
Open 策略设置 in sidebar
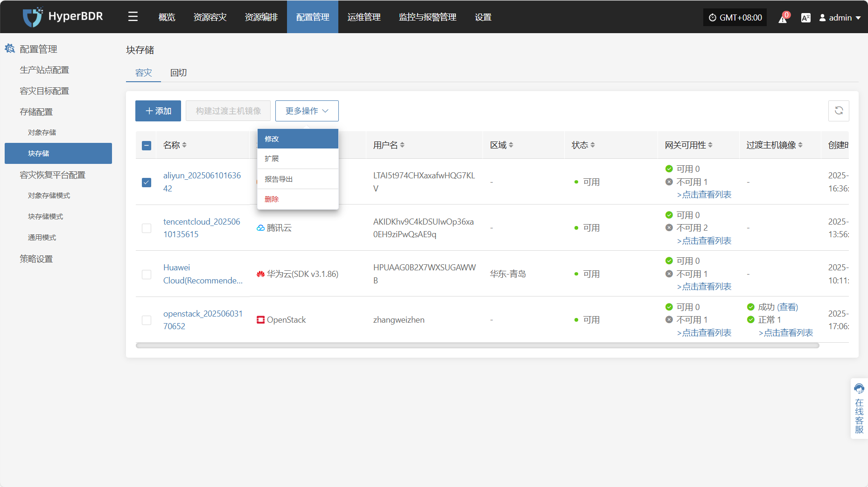point(36,259)
